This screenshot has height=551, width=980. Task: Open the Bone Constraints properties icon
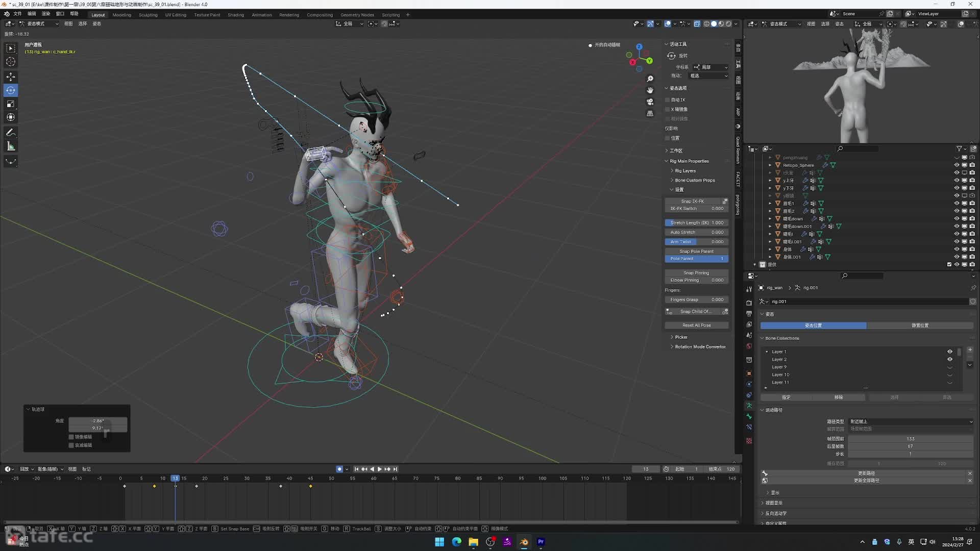[x=749, y=427]
